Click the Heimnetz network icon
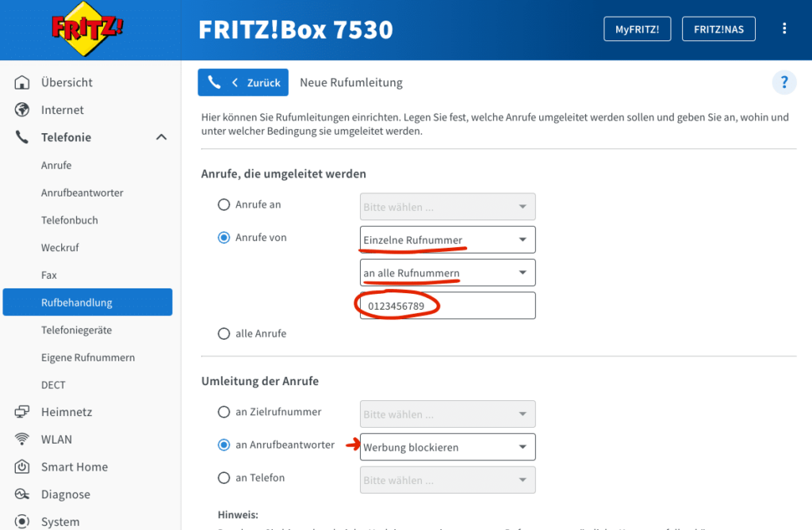This screenshot has height=530, width=812. point(22,412)
